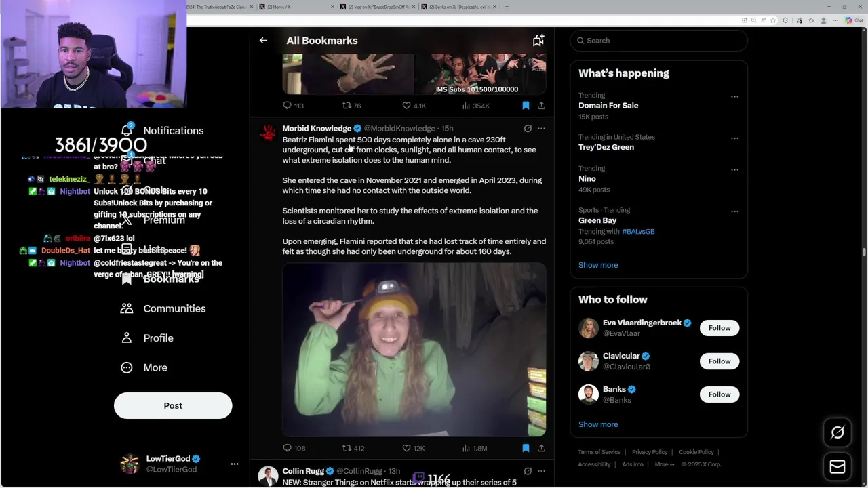Open Terms of Service link
868x488 pixels.
599,452
